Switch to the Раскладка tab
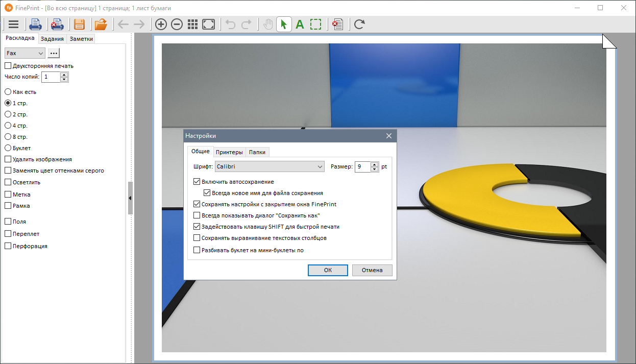Viewport: 636px width, 364px height. [20, 38]
